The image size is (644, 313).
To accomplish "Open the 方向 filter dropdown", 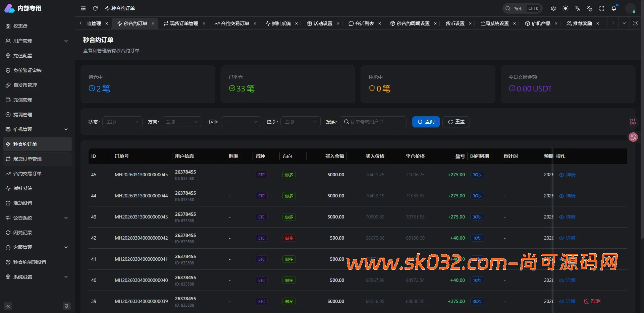I will pos(181,122).
